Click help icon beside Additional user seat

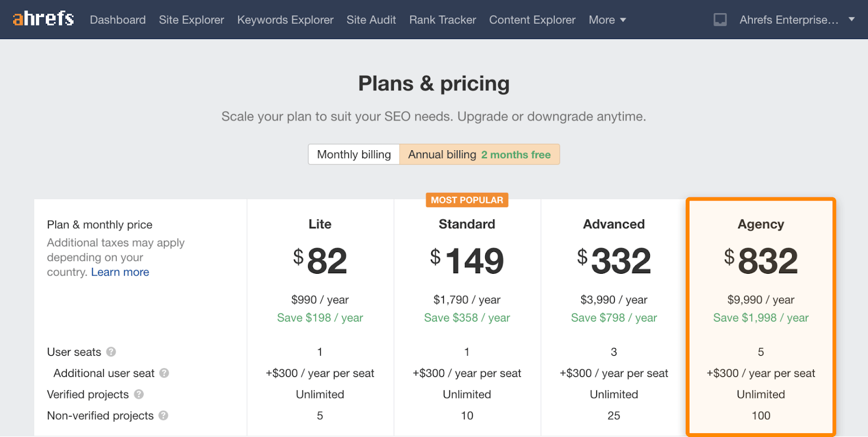(x=164, y=373)
